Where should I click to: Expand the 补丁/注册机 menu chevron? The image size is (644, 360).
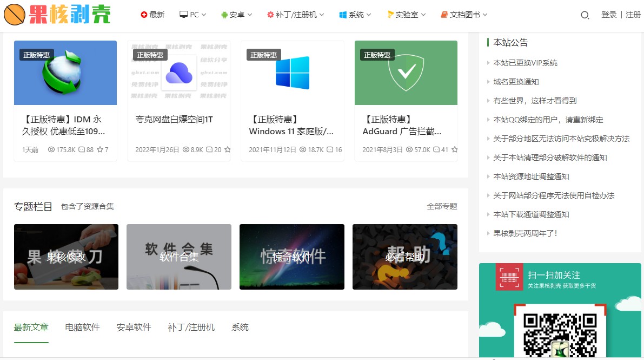coord(322,15)
